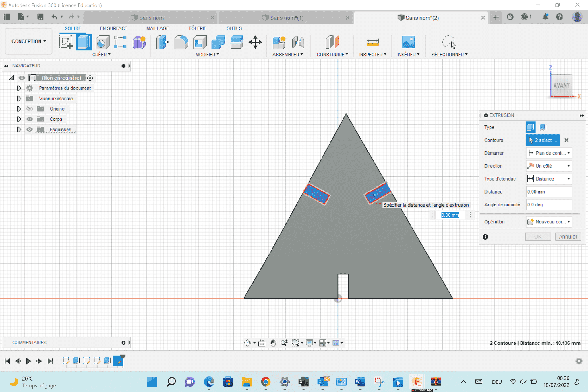
Task: Open the Measure tool under Inspecter
Action: pos(372,42)
